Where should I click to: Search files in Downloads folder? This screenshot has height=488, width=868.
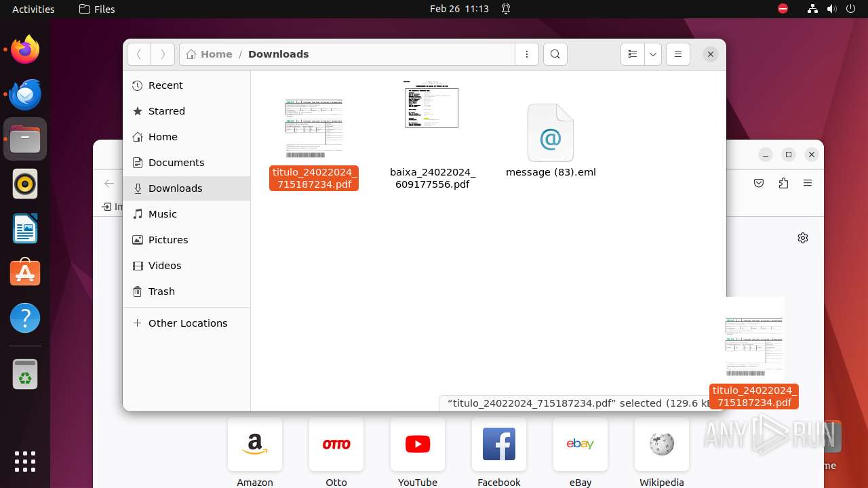(x=555, y=54)
